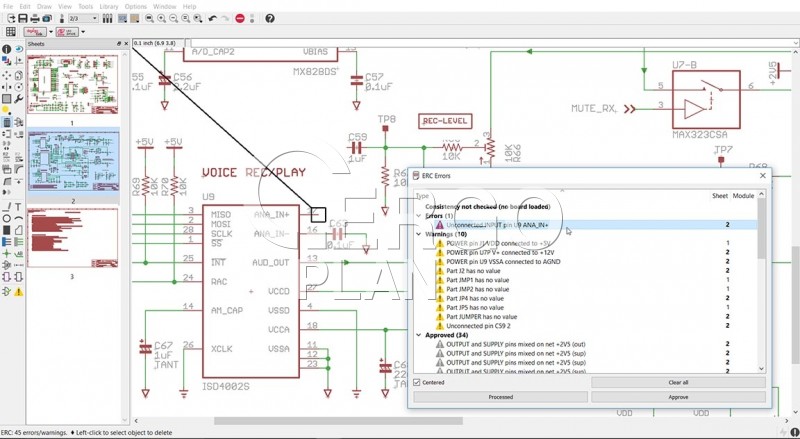Viewport: 800px width, 439px height.
Task: Select the Junction tool
Action: click(x=6, y=254)
